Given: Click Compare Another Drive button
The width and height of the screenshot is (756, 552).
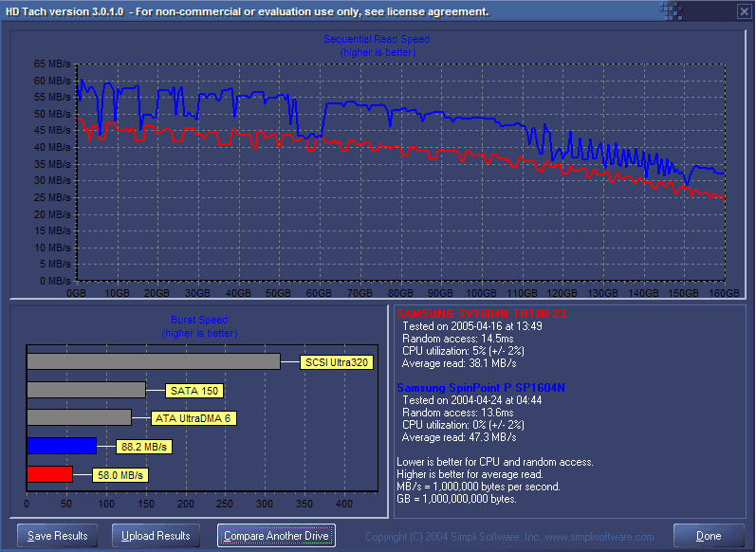Looking at the screenshot, I should 276,536.
